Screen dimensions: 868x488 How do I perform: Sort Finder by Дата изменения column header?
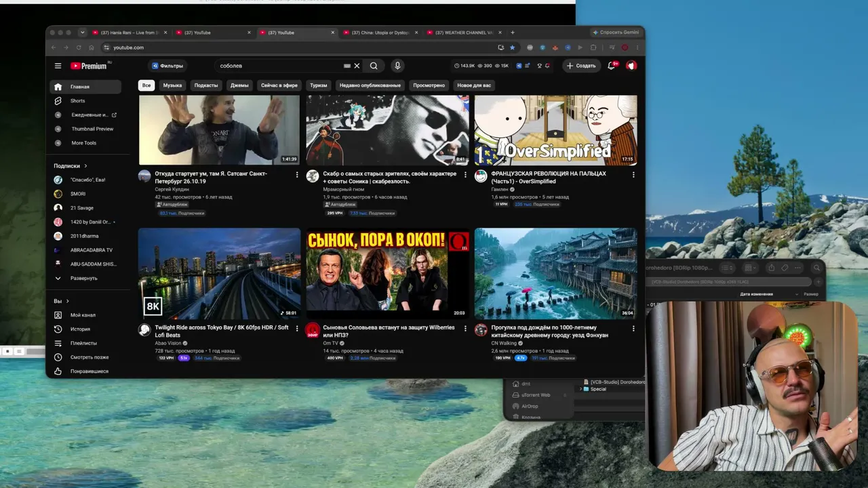point(756,294)
